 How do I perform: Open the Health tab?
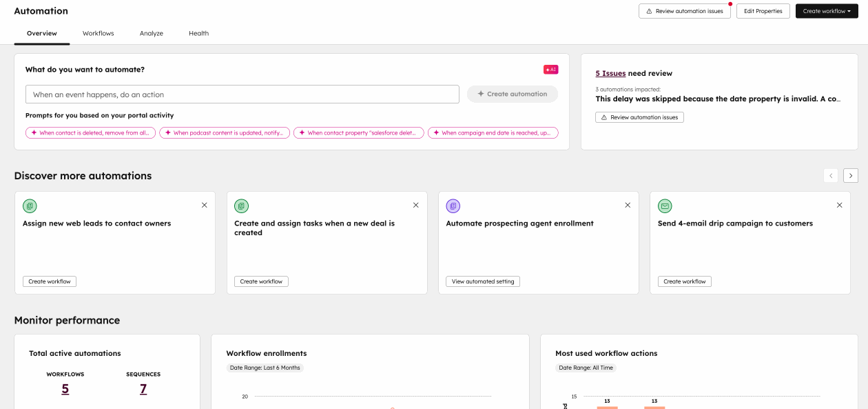[x=198, y=32]
